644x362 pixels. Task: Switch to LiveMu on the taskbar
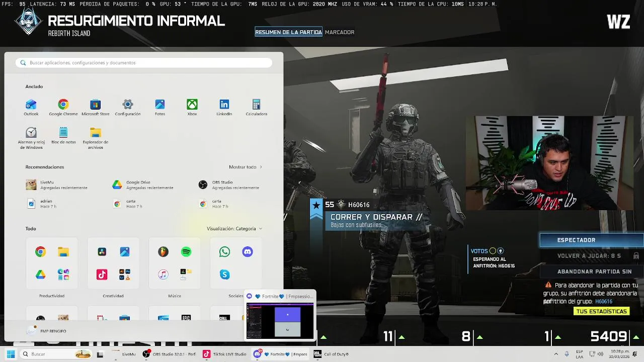tap(124, 354)
